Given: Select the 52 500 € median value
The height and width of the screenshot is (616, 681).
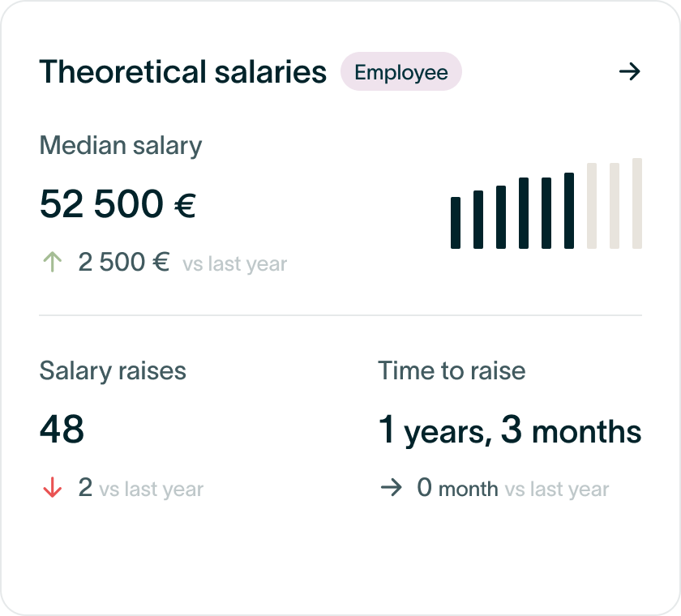Looking at the screenshot, I should coord(118,204).
